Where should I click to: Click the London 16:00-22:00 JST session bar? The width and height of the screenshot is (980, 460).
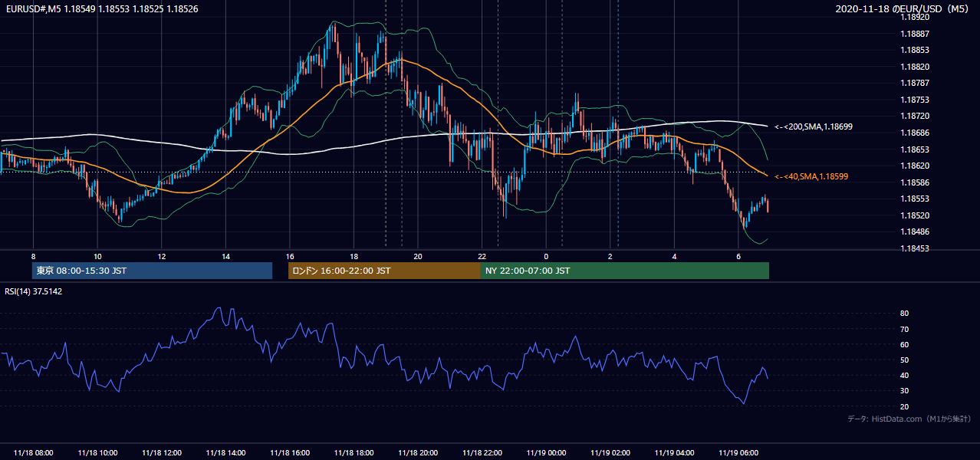pyautogui.click(x=384, y=271)
